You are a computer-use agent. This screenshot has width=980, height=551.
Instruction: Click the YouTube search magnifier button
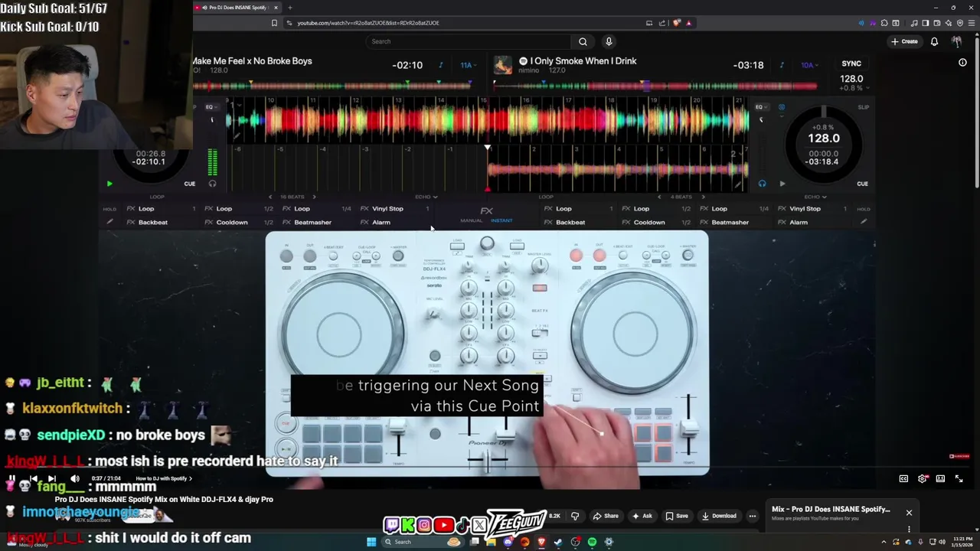click(583, 41)
